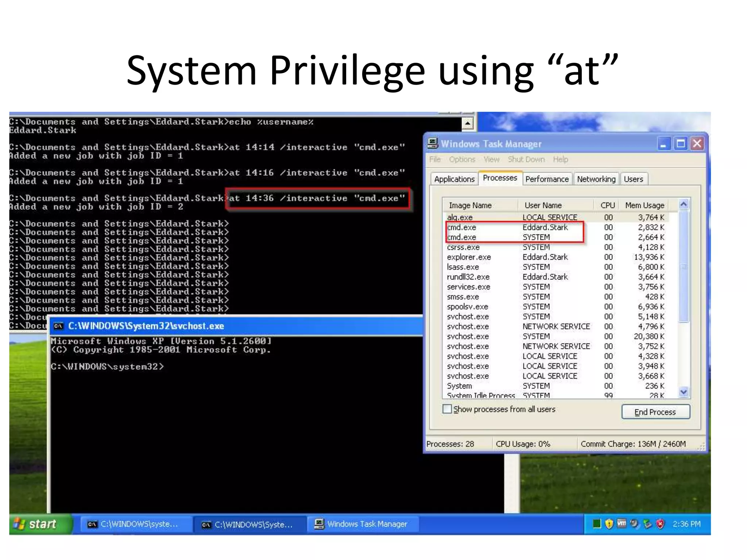
Task: Select the explorer.exe process row
Action: (x=557, y=257)
